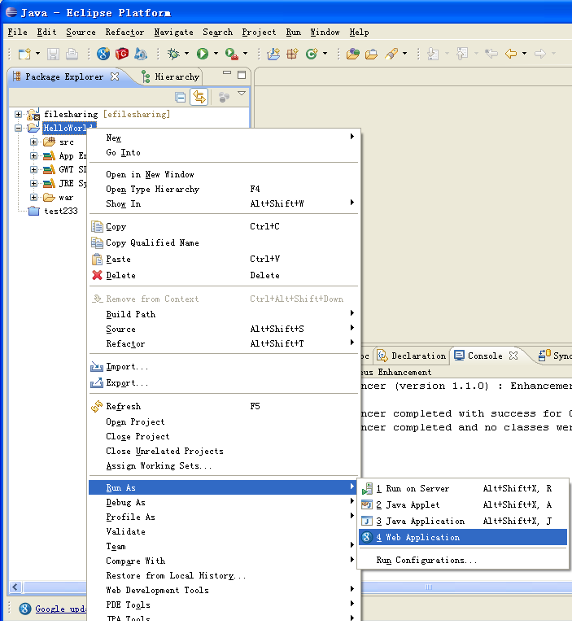Open the Package Explorer view menu triangle
The image size is (572, 621).
pos(242,93)
